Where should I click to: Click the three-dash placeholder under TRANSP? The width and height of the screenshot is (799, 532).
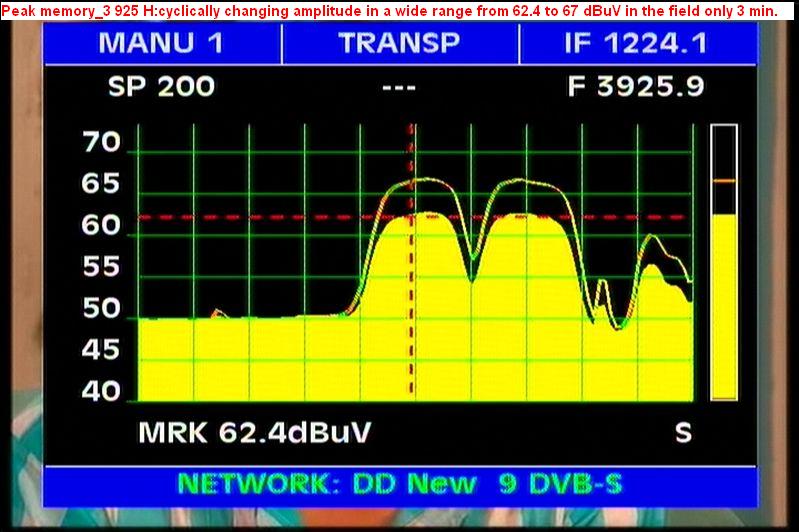(x=399, y=87)
